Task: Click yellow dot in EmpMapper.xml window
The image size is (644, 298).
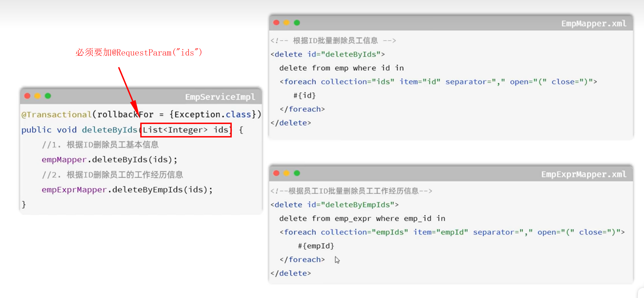Action: coord(286,23)
